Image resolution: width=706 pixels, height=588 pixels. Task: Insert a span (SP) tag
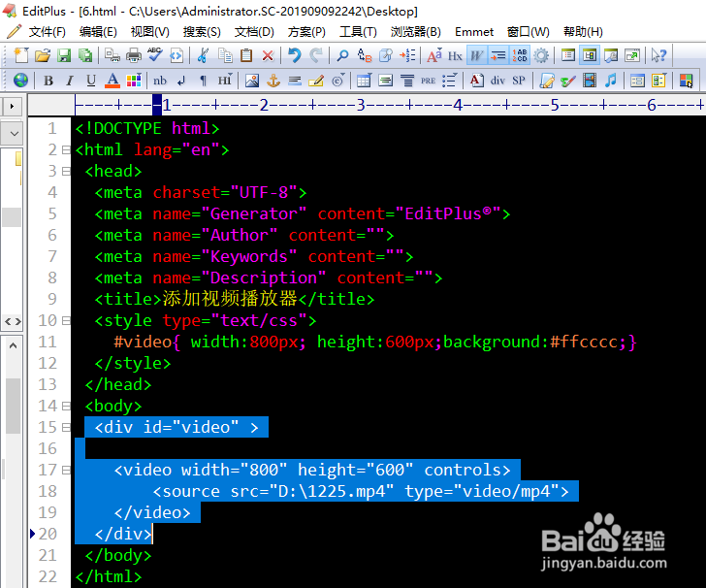pyautogui.click(x=519, y=81)
